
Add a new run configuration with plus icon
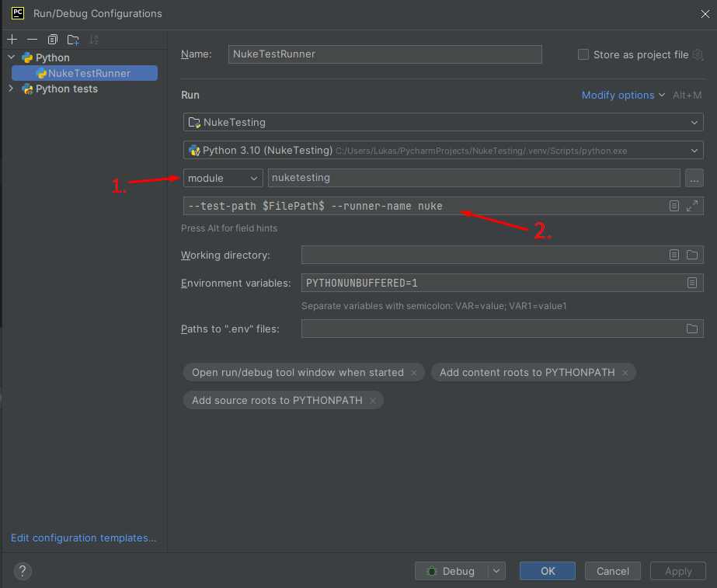pos(12,39)
